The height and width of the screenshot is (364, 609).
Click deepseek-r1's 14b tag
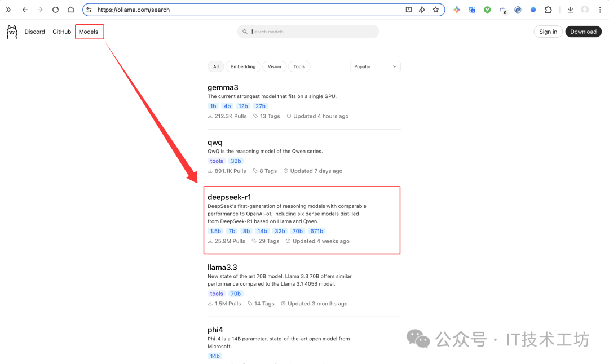tap(262, 231)
